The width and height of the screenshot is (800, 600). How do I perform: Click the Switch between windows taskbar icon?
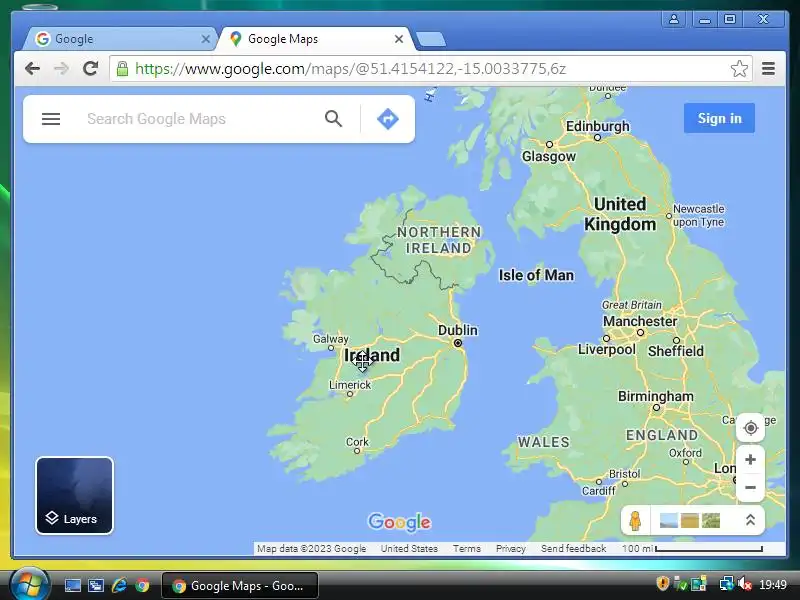[95, 585]
